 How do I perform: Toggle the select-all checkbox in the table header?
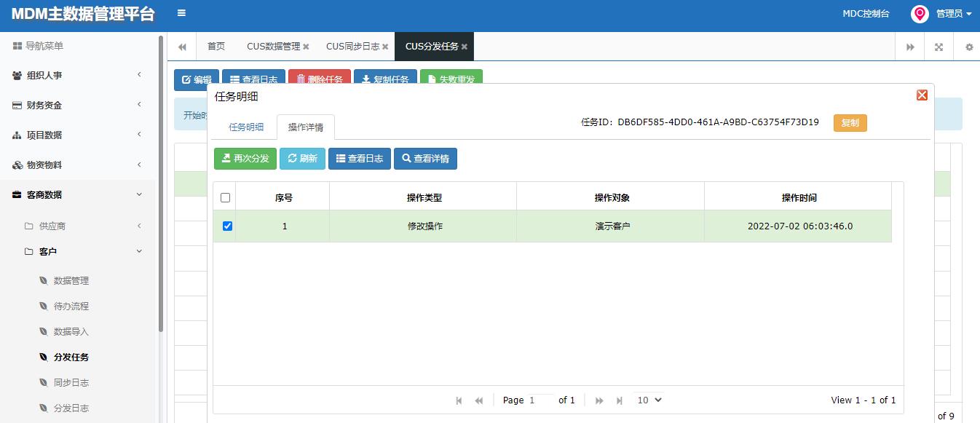pos(226,196)
